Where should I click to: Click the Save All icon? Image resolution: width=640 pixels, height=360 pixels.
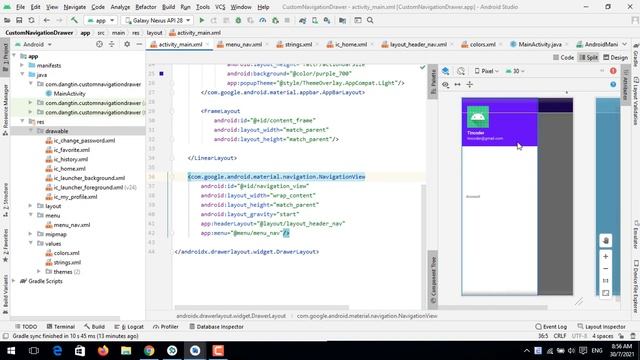click(19, 20)
